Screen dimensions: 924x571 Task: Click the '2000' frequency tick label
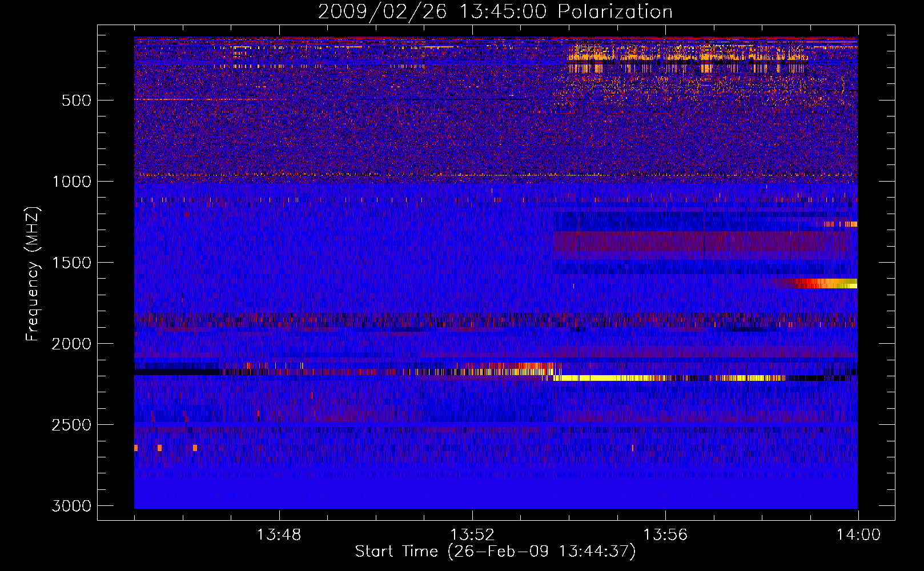click(x=71, y=344)
